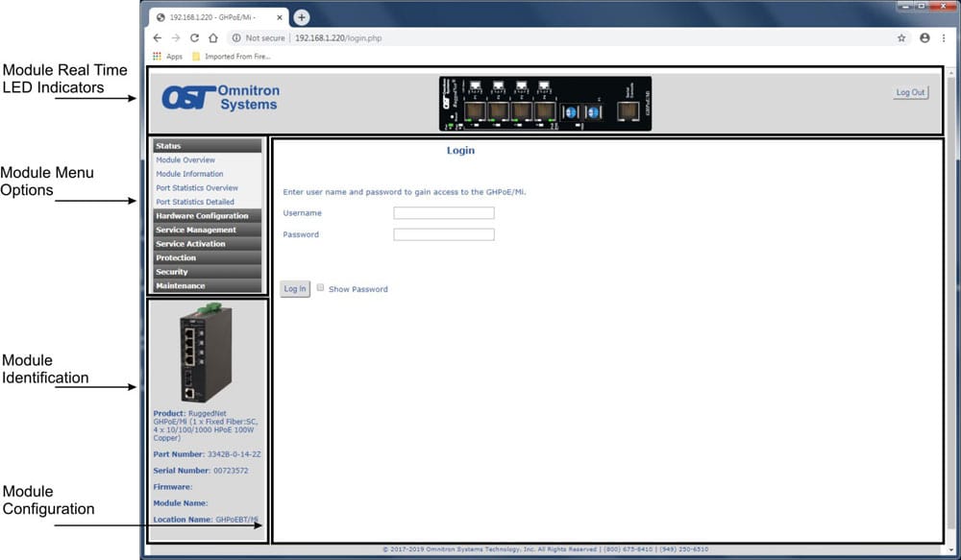
Task: Click into the Password field
Action: click(443, 234)
